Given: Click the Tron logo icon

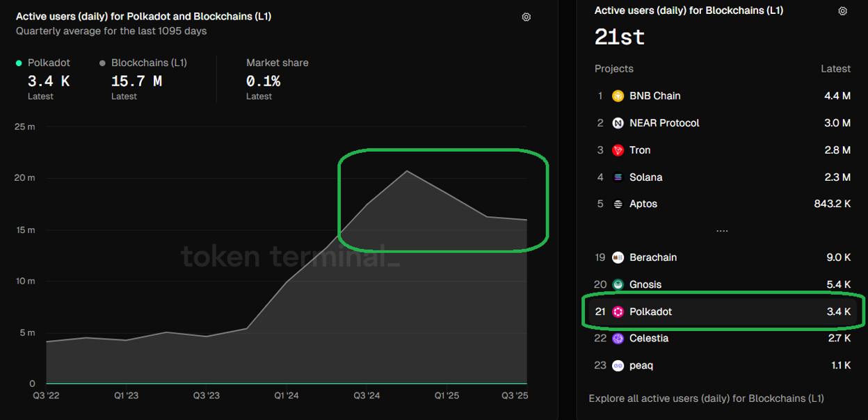Looking at the screenshot, I should click(x=618, y=150).
